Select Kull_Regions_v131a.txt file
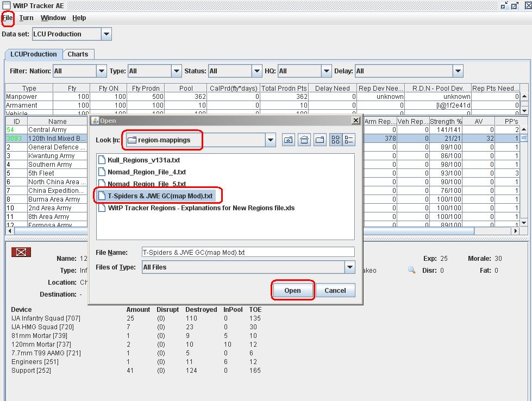Screen dimensions: 532x401 [143, 160]
